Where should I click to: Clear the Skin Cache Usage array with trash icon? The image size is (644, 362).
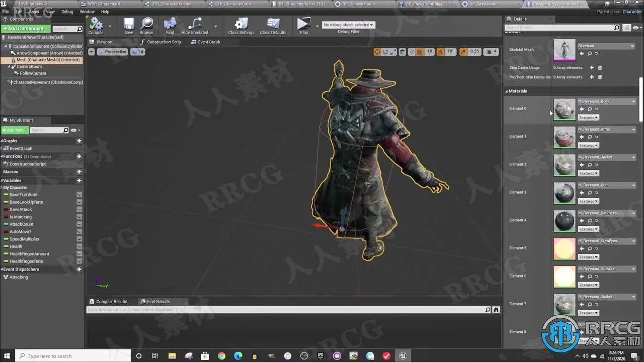click(x=600, y=68)
